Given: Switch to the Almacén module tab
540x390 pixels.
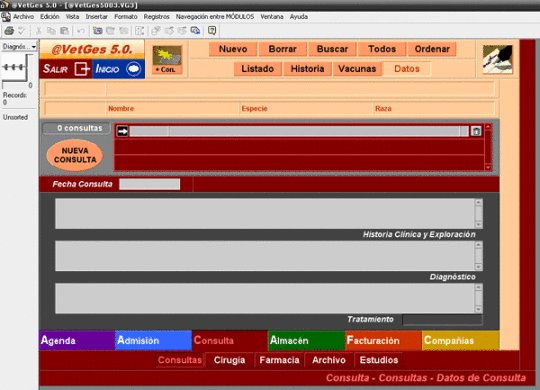Looking at the screenshot, I should (307, 340).
